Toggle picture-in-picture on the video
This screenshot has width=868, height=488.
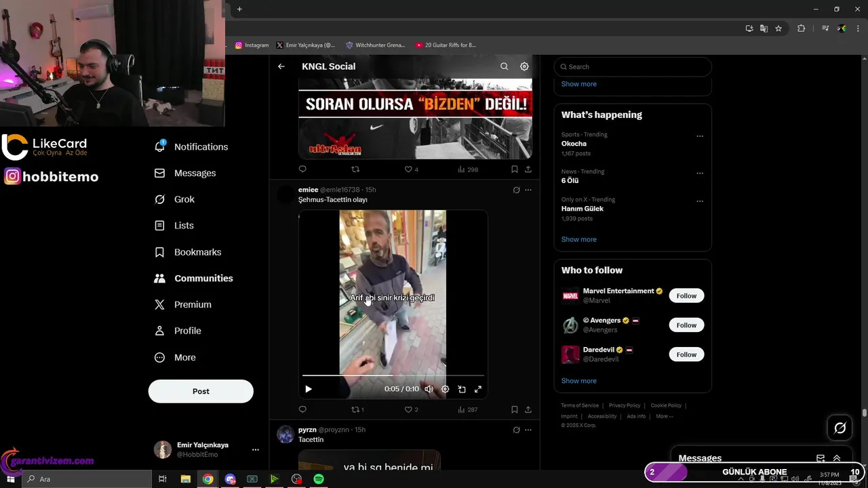point(462,389)
